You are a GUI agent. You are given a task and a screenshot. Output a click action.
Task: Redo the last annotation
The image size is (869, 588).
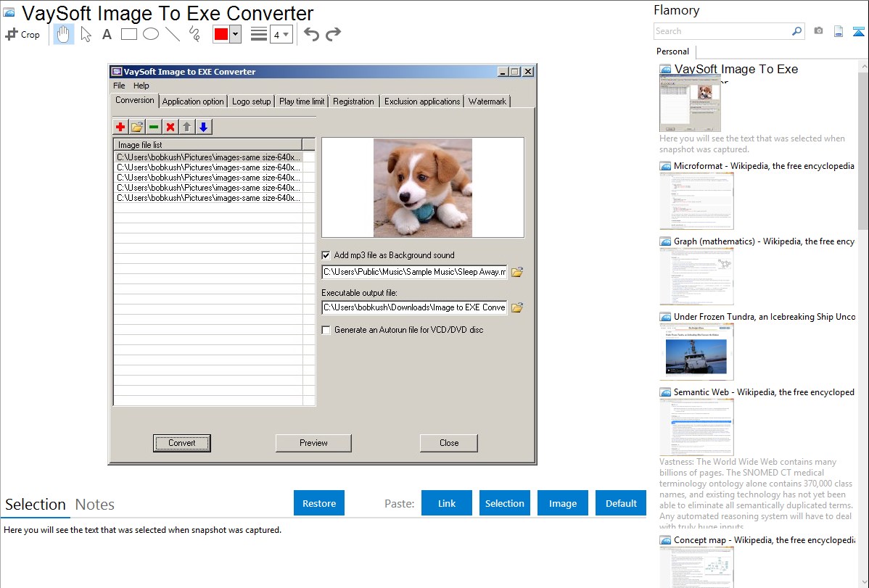pyautogui.click(x=333, y=34)
